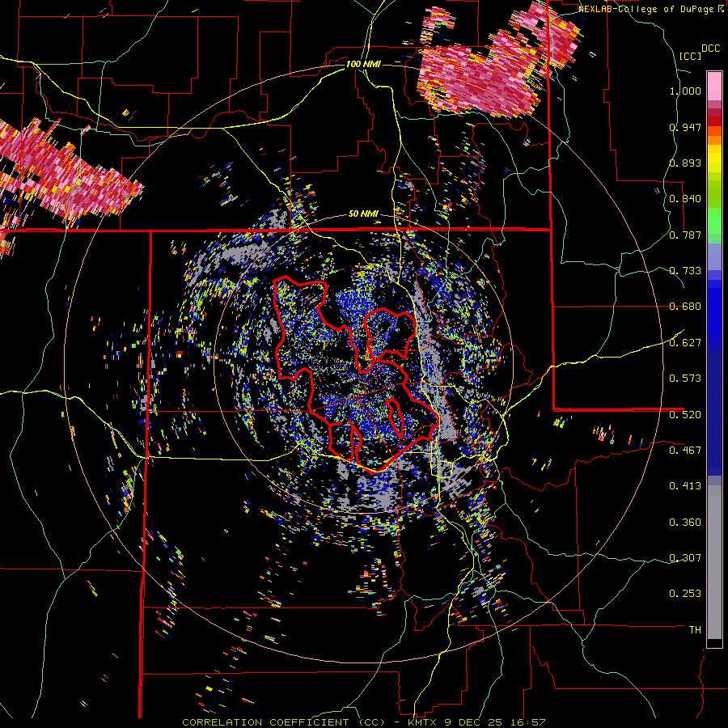Click the 0.413 scale label
728x728 pixels.
tap(685, 486)
